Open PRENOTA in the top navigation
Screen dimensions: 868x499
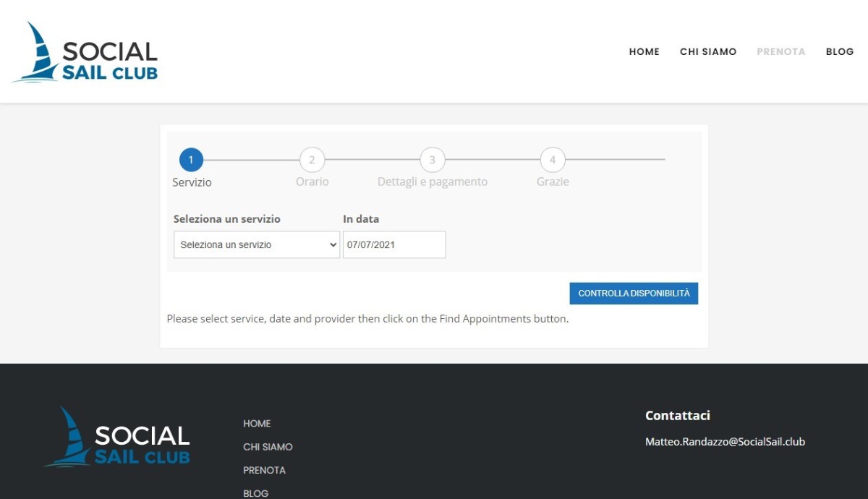pos(781,52)
